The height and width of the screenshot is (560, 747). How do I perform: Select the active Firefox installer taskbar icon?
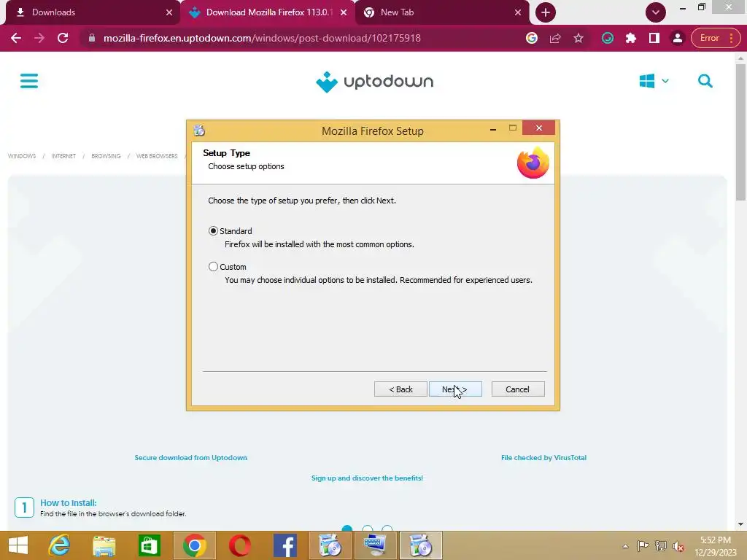pos(420,545)
